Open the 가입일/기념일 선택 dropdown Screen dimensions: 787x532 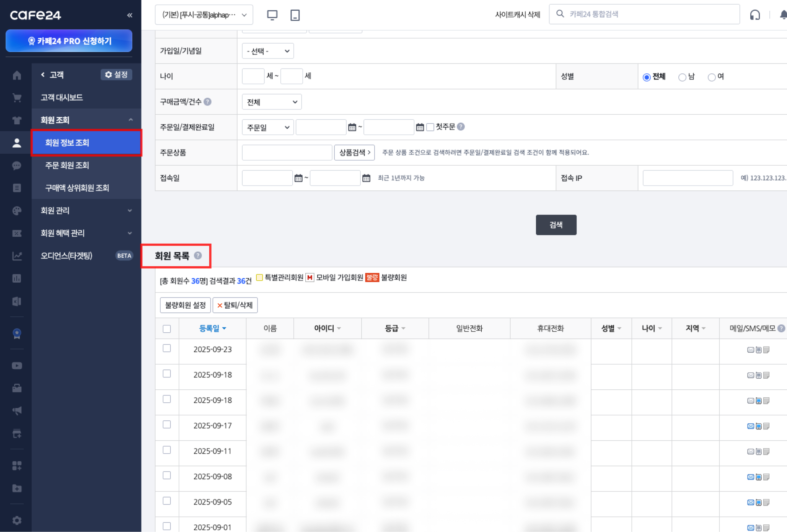[x=267, y=51]
